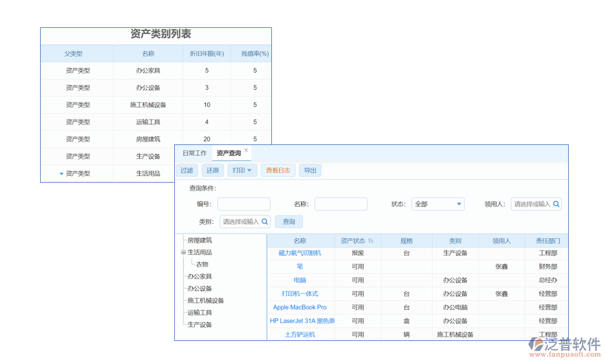607x364 pixels.
Task: Click the 泛普软件 logo watermark
Action: [565, 347]
